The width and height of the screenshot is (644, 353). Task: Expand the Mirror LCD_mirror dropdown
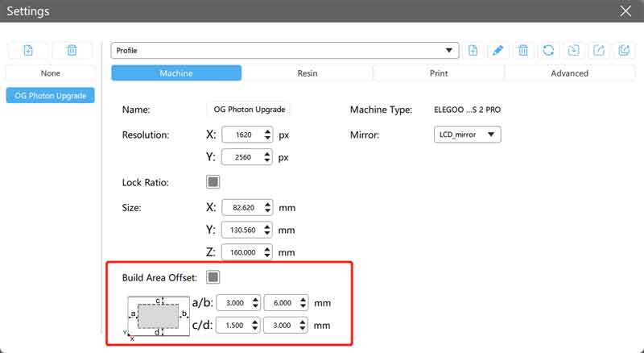pos(464,135)
